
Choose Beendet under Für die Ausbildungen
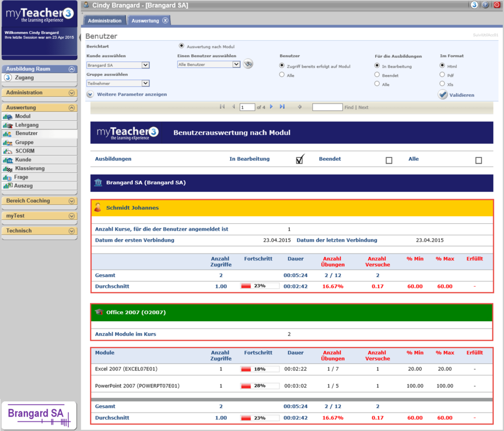tap(377, 75)
